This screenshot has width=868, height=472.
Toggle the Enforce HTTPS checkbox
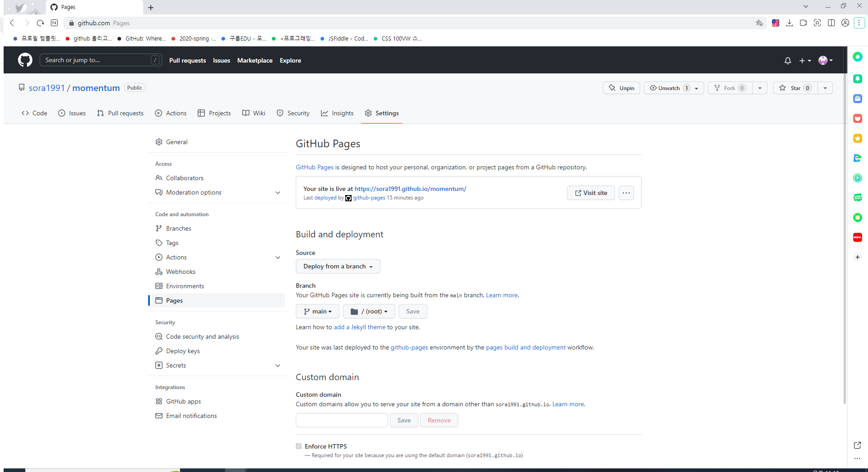299,446
